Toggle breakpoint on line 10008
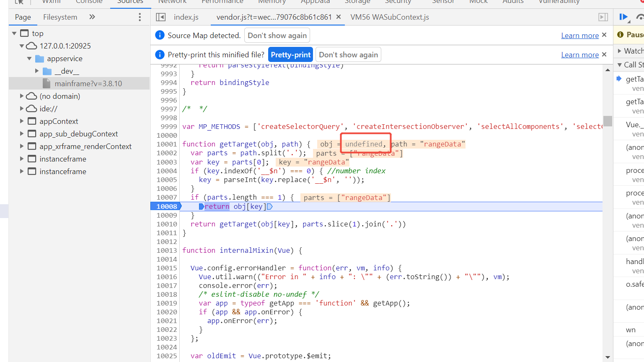Image resolution: width=644 pixels, height=362 pixels. pos(166,206)
